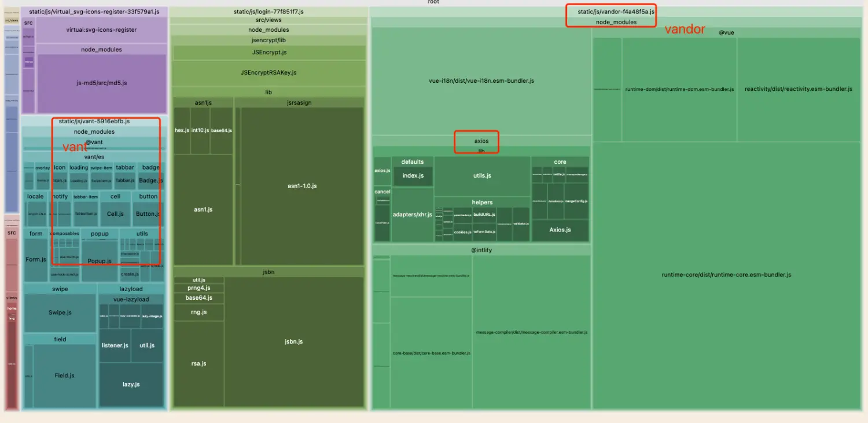Click the reactivity.esm-bundler.js block
Screen dimensions: 868x423
click(x=798, y=89)
